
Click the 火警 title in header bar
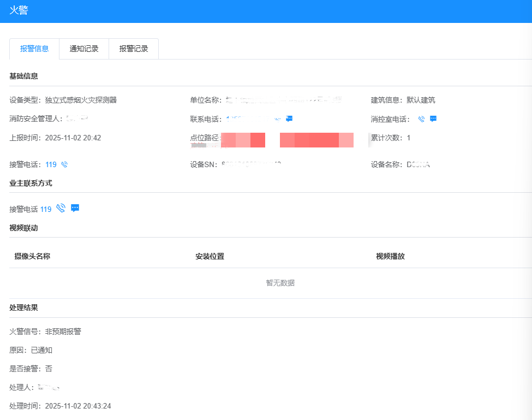click(19, 10)
